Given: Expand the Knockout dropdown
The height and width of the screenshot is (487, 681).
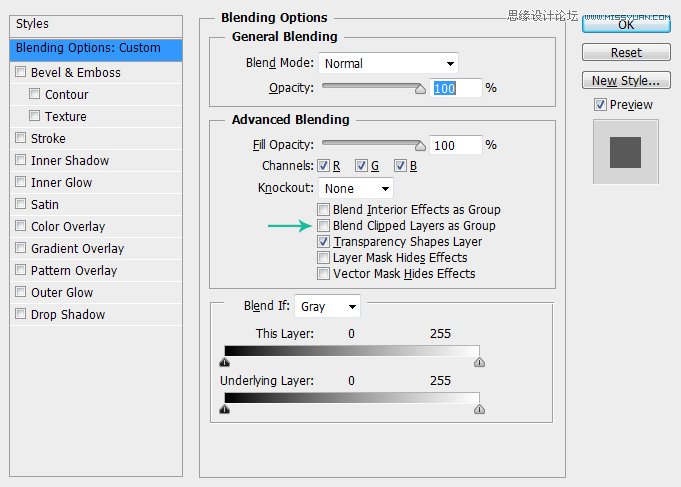Looking at the screenshot, I should [x=356, y=189].
